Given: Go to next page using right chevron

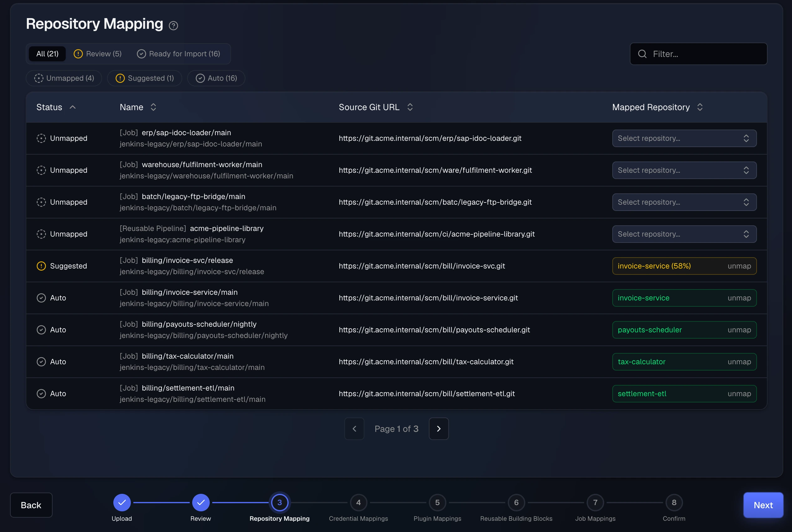Looking at the screenshot, I should (x=438, y=428).
